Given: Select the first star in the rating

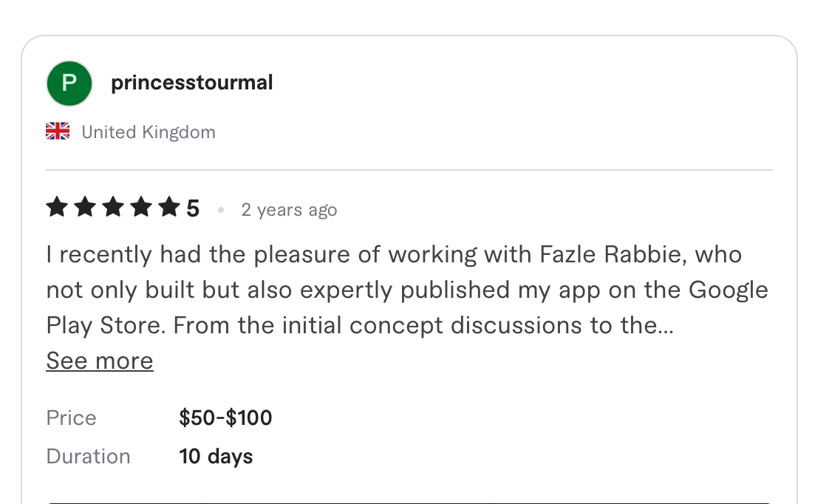Looking at the screenshot, I should 56,208.
